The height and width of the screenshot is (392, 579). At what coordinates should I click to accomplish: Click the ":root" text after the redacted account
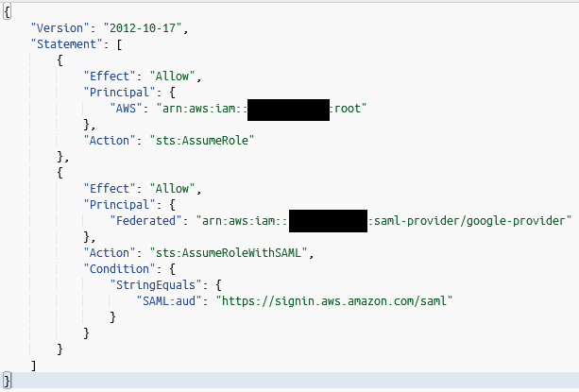pos(347,108)
